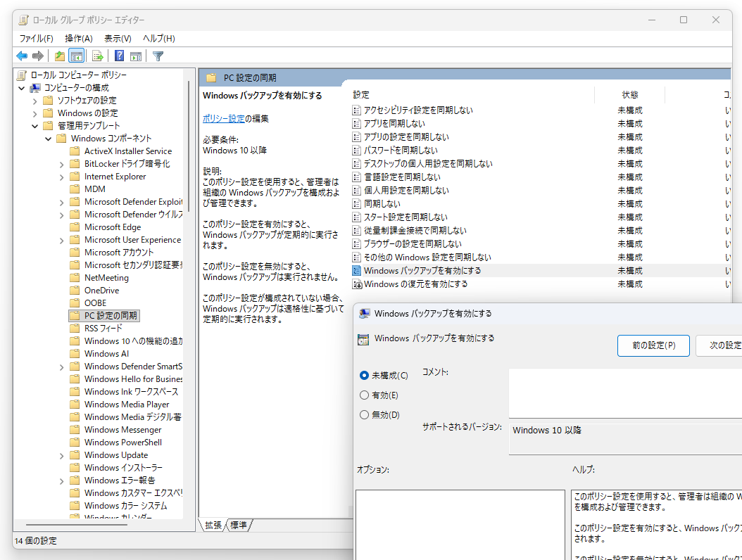Click the Up one level folder icon
Viewport: 742px width, 560px height.
click(60, 56)
